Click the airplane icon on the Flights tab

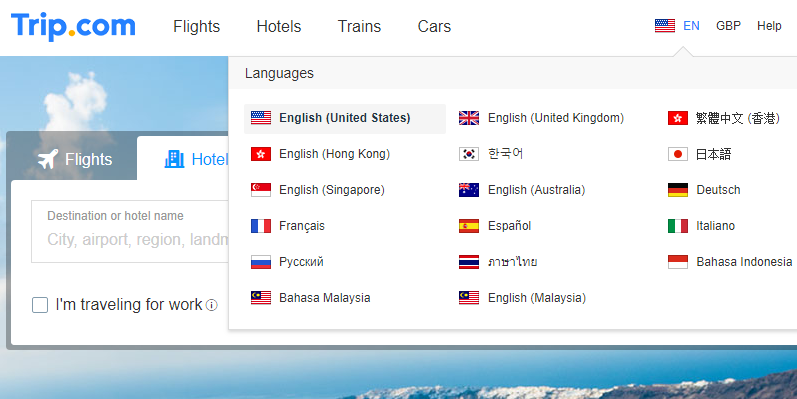point(48,159)
